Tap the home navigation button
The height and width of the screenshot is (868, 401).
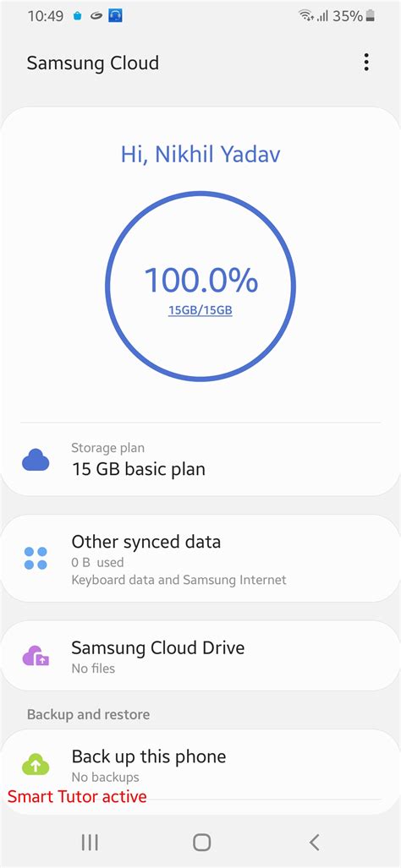tap(201, 843)
